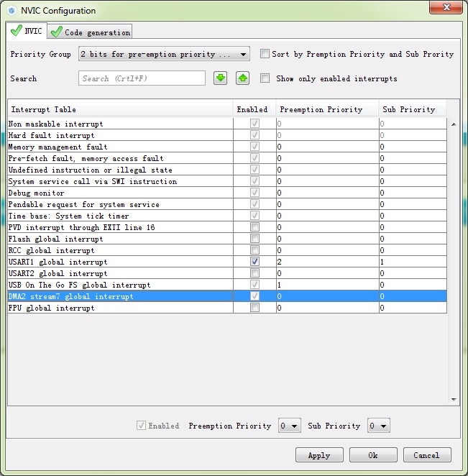The width and height of the screenshot is (468, 476).
Task: Select Pre-fetch fault, memory access fault row
Action: coord(227,158)
